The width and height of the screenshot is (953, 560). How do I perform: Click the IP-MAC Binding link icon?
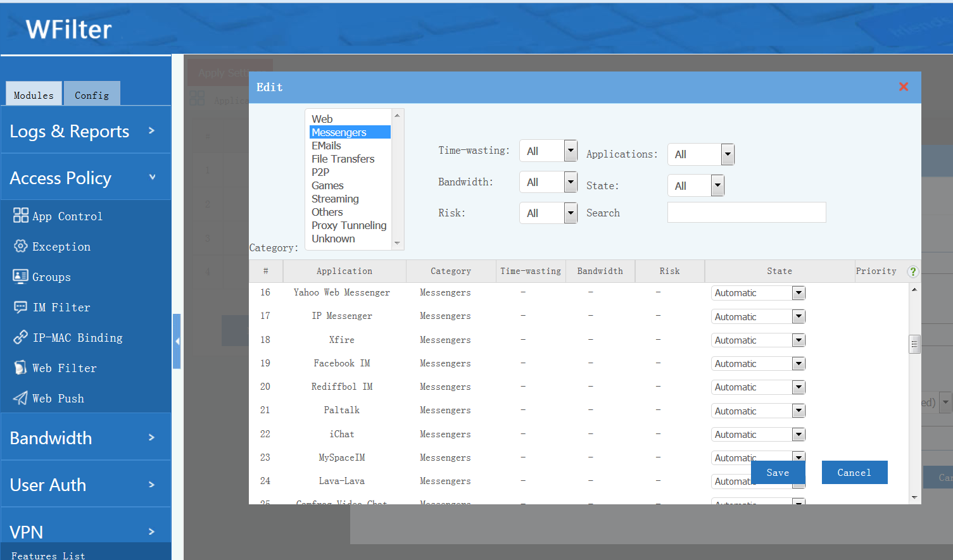(x=20, y=337)
